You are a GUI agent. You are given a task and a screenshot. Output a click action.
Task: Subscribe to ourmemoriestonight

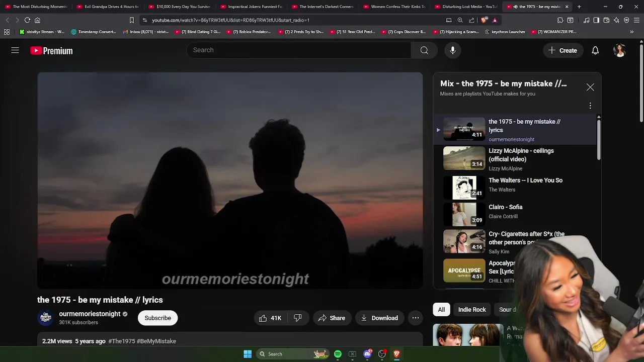(158, 318)
